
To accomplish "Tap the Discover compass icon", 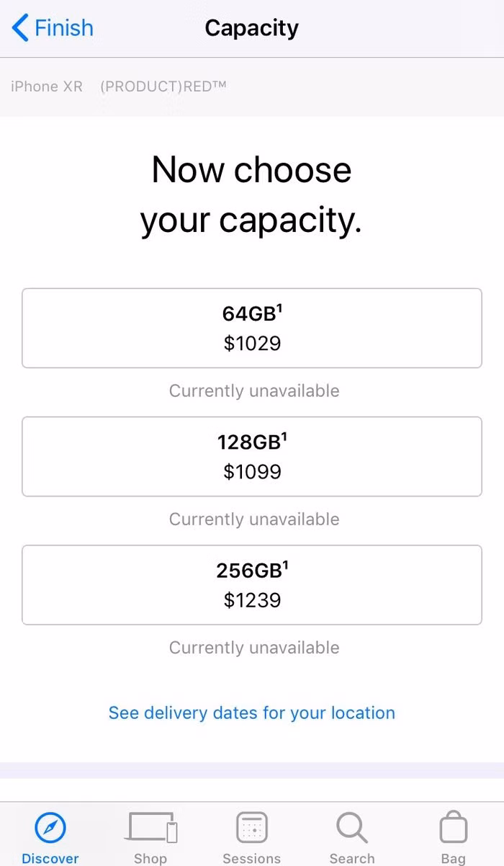I will tap(50, 829).
